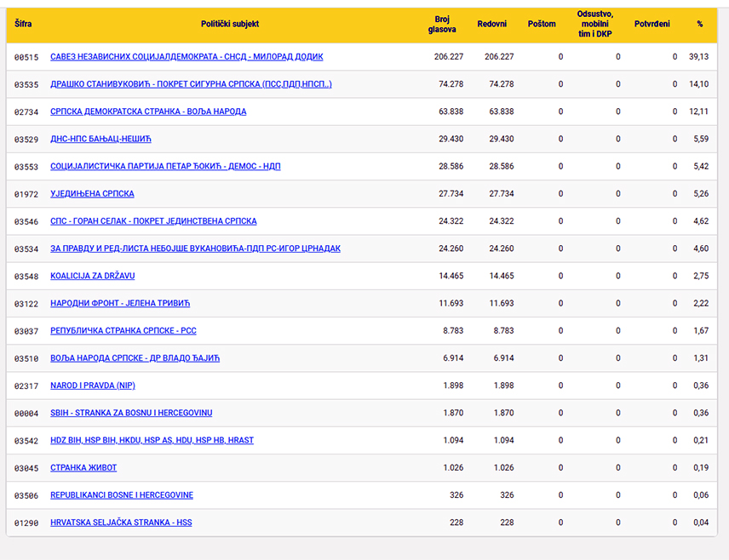Click the Šifra column header

tap(23, 24)
